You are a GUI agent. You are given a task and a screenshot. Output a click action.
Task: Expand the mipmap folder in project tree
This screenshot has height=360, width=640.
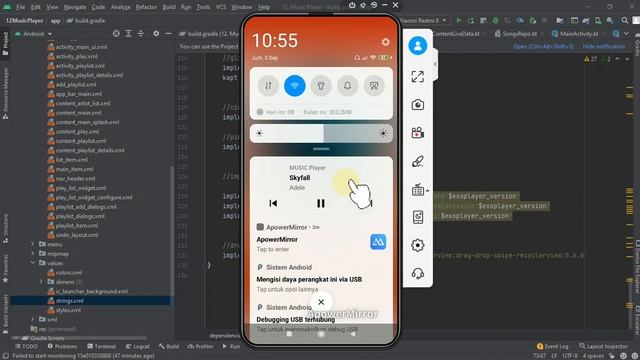(33, 253)
